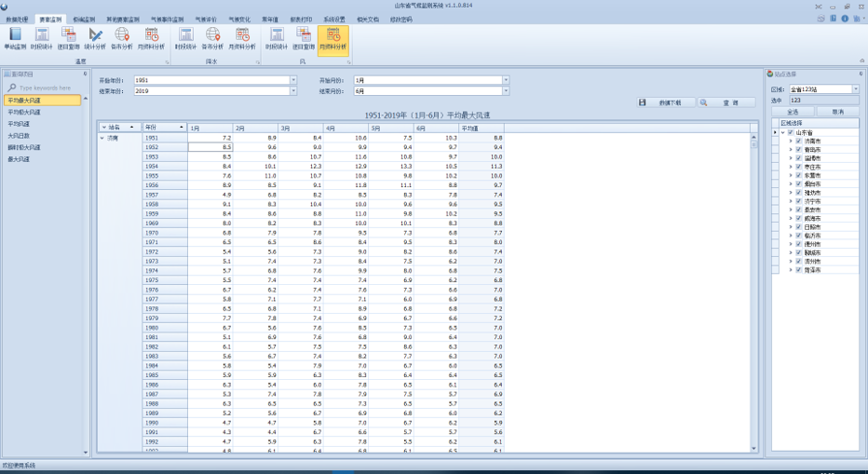Switch to the 气候评价 ribbon tab
Viewport: 868px width, 474px height.
click(205, 19)
